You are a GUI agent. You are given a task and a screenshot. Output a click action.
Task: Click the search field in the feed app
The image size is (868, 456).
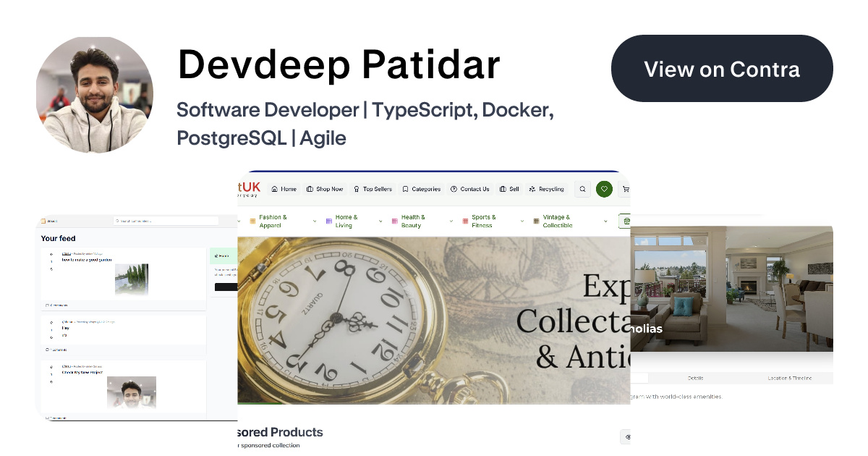click(166, 220)
